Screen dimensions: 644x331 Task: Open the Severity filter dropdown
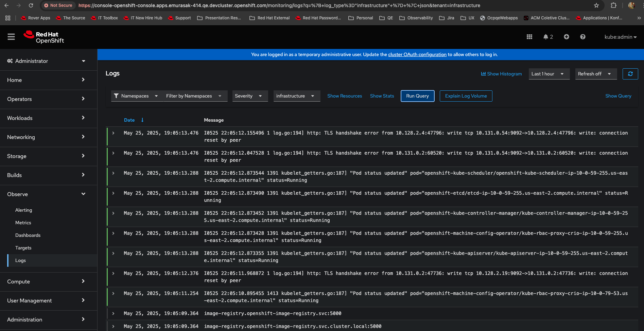coord(249,96)
